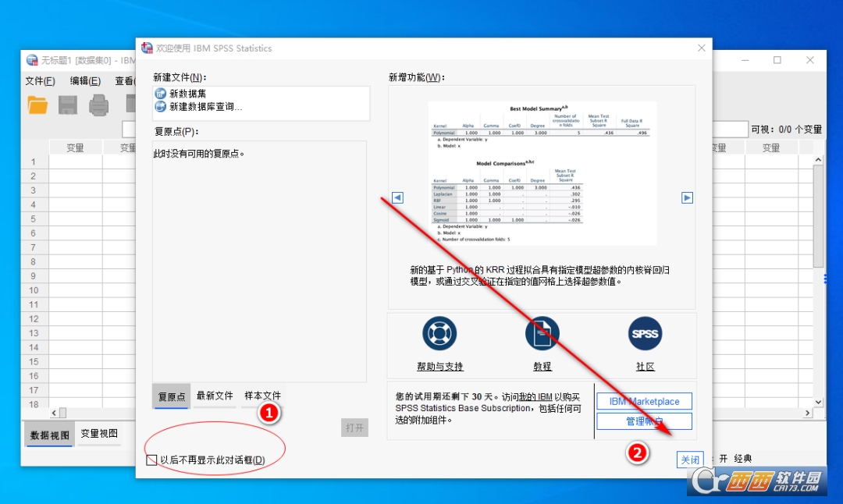Select row header 10 in data grid
Image resolution: width=843 pixels, height=504 pixels.
[34, 290]
